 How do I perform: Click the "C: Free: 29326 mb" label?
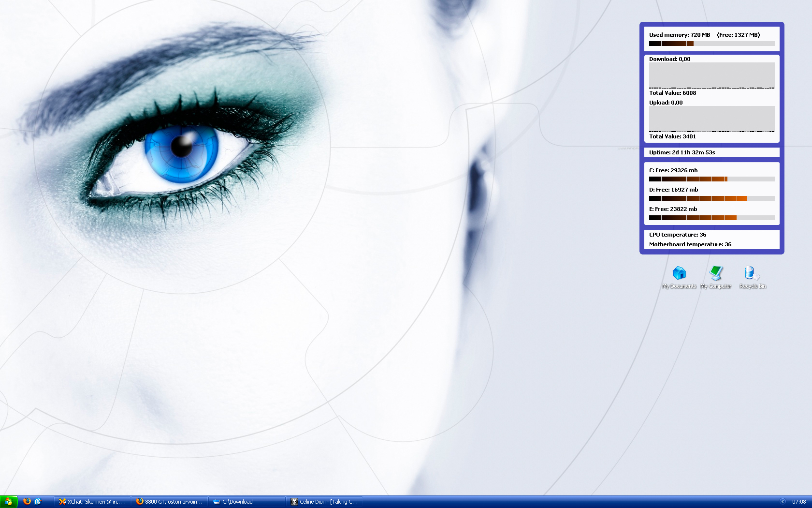[x=673, y=170]
